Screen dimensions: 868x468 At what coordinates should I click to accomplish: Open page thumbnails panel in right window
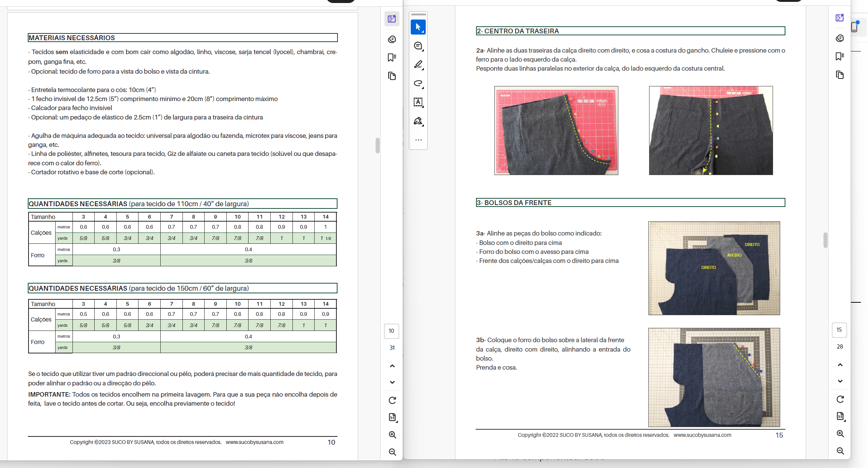point(840,75)
